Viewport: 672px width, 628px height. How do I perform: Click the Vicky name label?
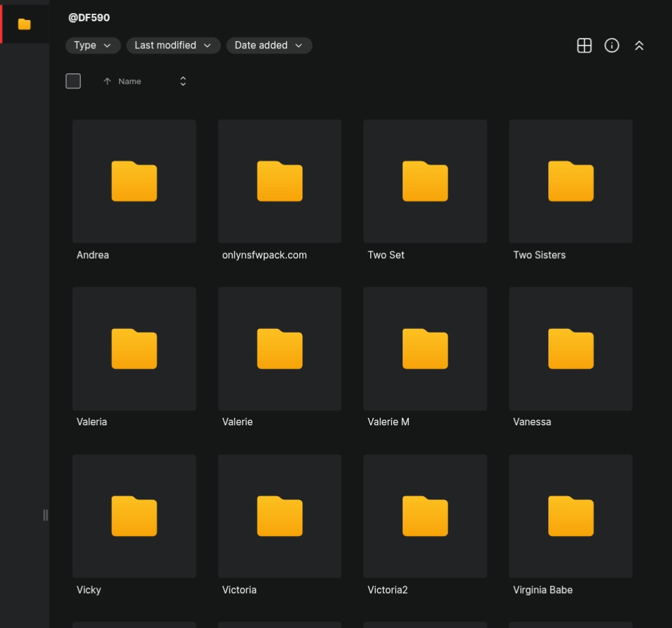(x=89, y=590)
